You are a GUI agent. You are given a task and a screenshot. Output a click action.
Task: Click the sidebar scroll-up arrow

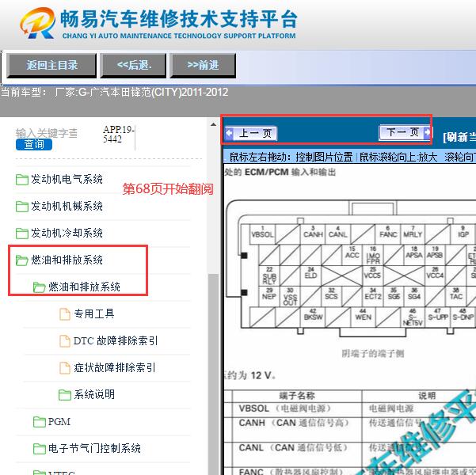click(213, 124)
